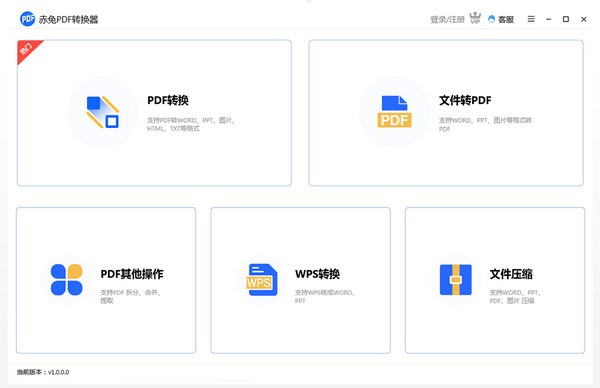
Task: Contact 客服 support
Action: click(501, 19)
